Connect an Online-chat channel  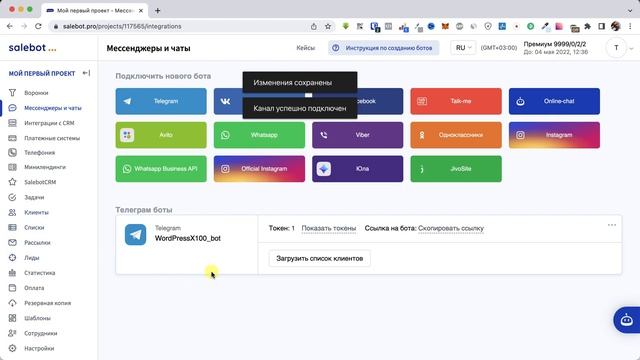[x=554, y=101]
